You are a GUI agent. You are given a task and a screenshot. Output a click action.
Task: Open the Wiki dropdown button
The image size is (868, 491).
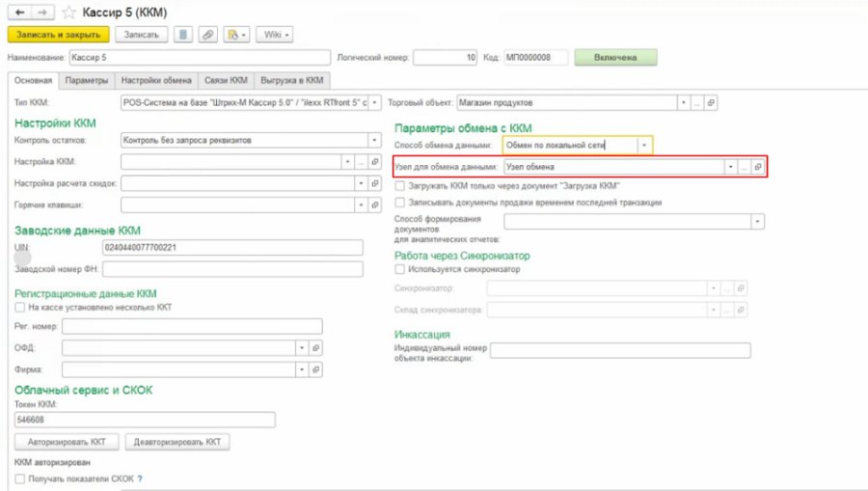click(x=275, y=35)
